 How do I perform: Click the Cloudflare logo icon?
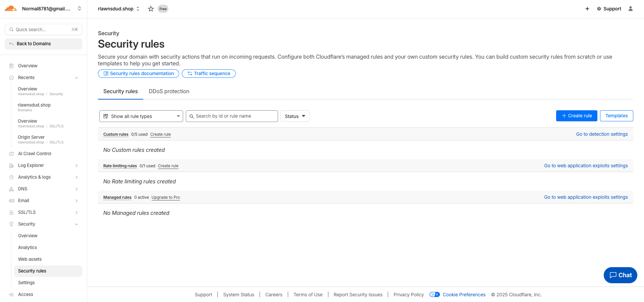(11, 9)
